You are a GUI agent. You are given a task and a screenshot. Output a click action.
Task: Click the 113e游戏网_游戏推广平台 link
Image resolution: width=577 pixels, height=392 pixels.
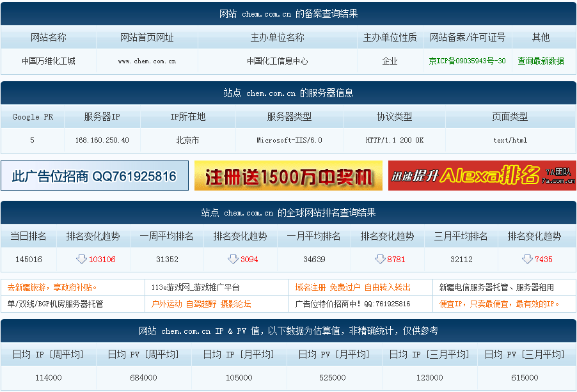[x=195, y=287]
